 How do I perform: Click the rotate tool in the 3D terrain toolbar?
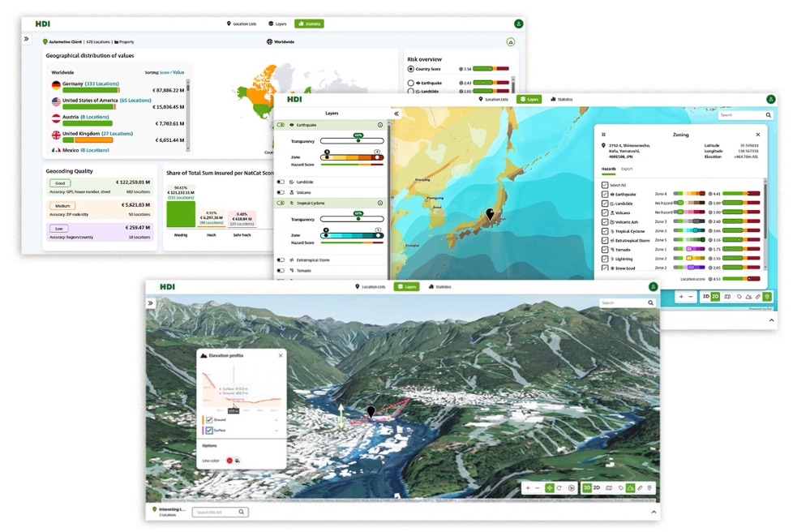[559, 488]
